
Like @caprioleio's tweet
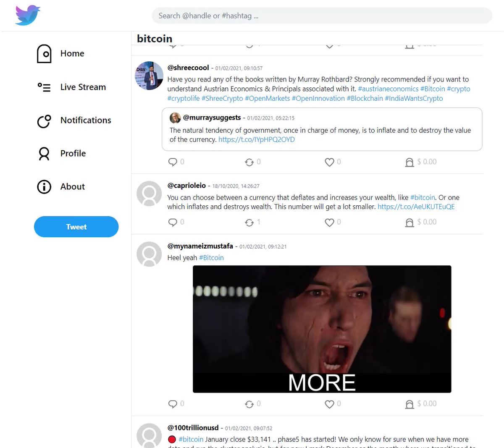click(x=330, y=222)
